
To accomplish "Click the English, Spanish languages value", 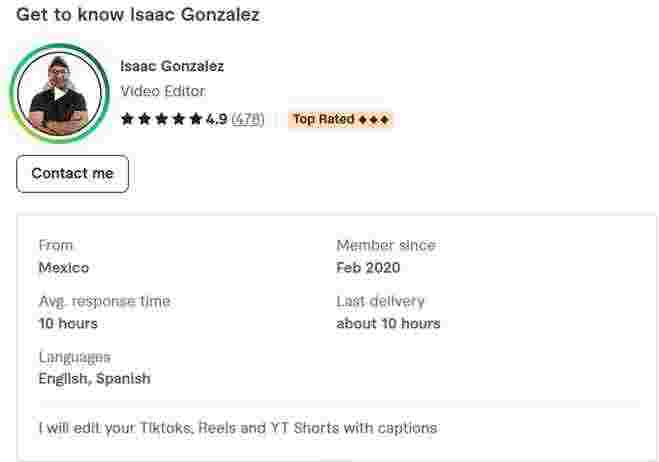I will 94,379.
